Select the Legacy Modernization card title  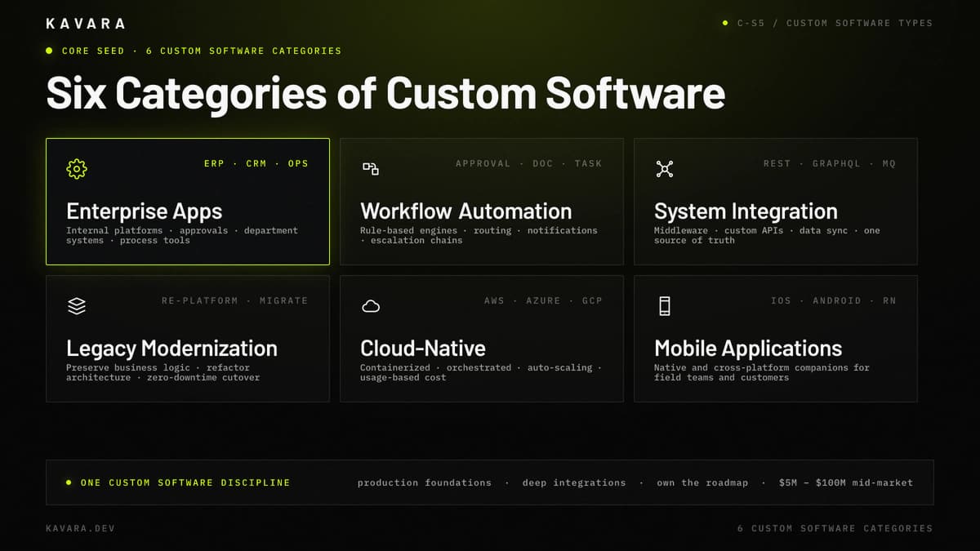tap(171, 349)
